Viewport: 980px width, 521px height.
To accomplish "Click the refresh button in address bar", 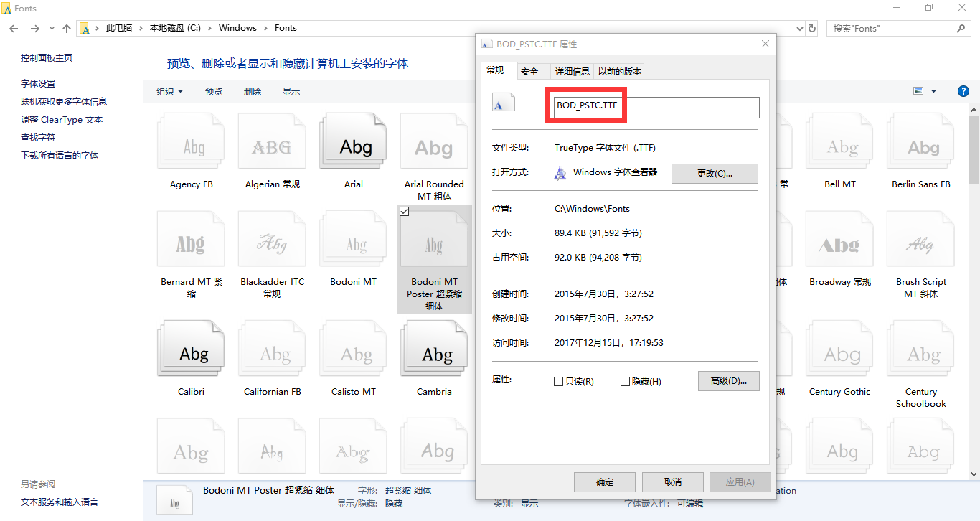I will [x=812, y=28].
